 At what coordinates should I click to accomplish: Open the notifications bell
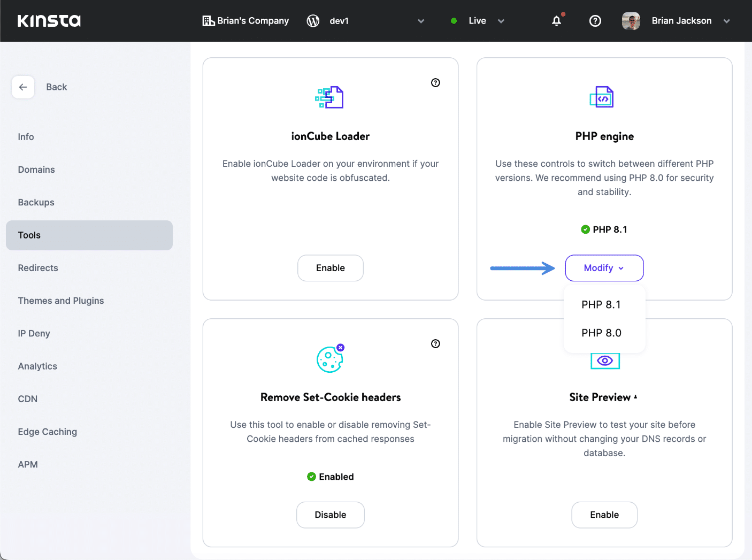tap(556, 21)
